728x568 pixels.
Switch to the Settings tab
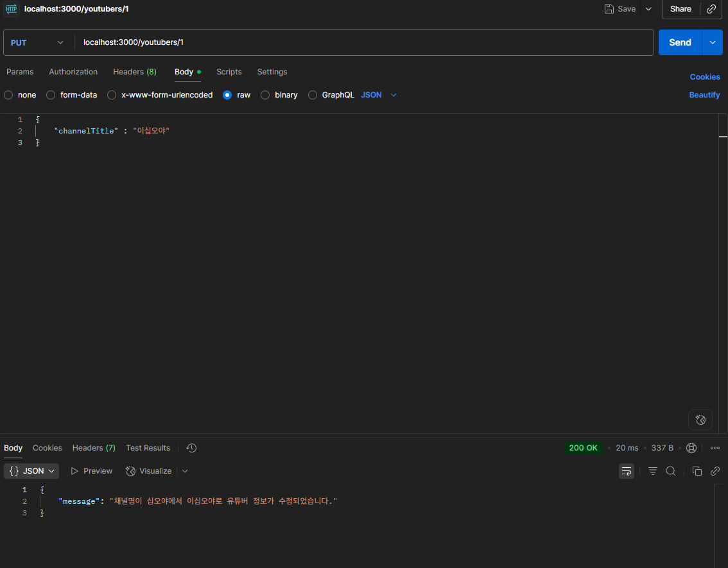272,72
